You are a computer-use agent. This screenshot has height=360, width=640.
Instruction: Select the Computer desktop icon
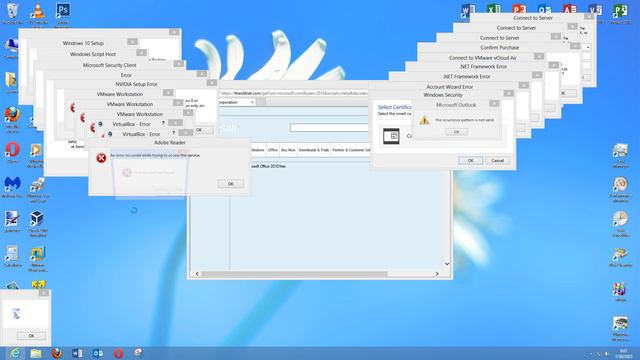(11, 46)
